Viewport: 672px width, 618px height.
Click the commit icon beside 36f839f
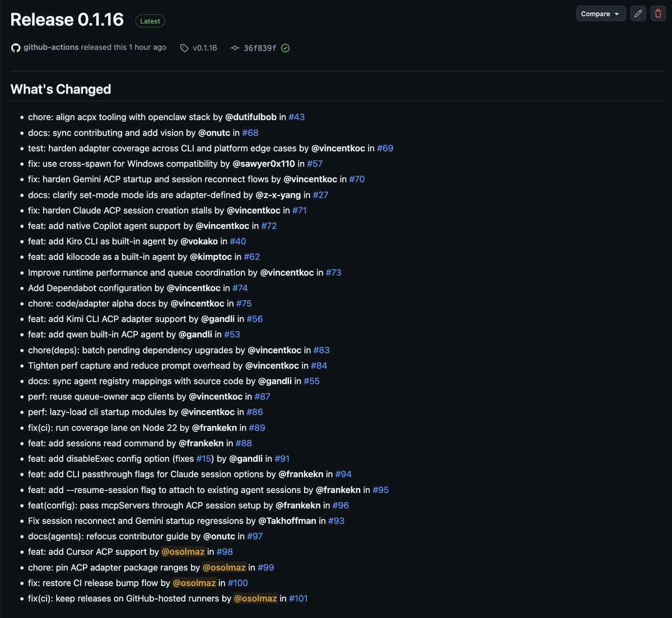(235, 48)
